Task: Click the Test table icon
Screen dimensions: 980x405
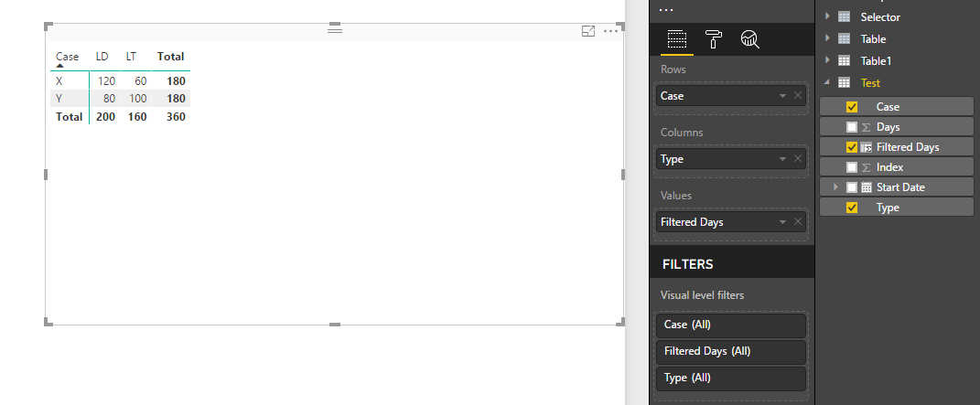Action: 844,82
